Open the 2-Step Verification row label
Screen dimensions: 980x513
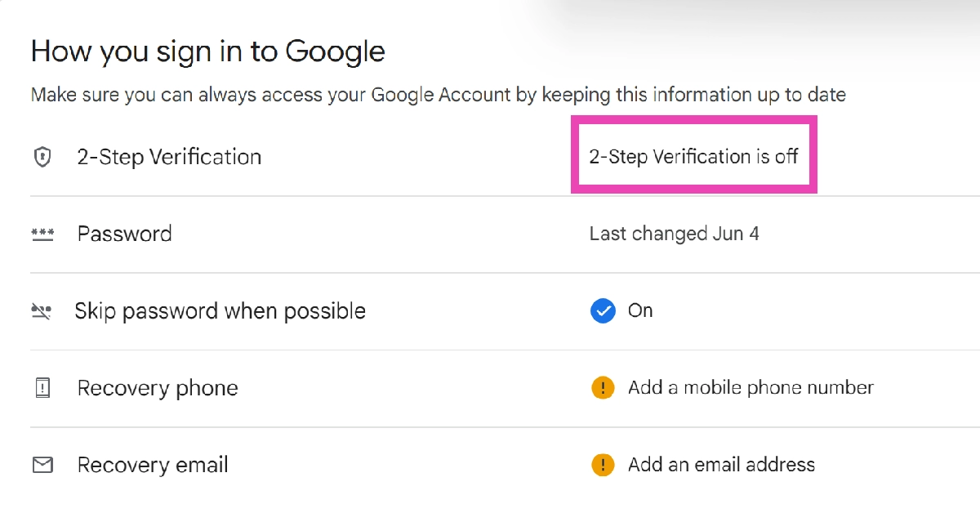tap(169, 157)
